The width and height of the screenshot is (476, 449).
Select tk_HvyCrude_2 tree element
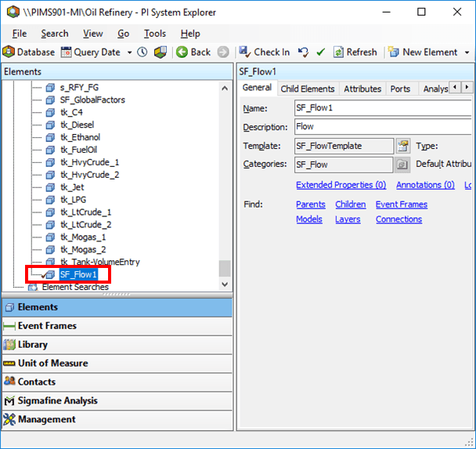pos(89,175)
